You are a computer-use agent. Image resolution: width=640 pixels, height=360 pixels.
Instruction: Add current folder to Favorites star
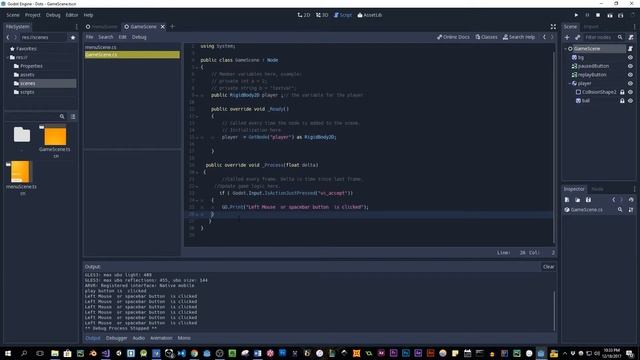pyautogui.click(x=73, y=37)
